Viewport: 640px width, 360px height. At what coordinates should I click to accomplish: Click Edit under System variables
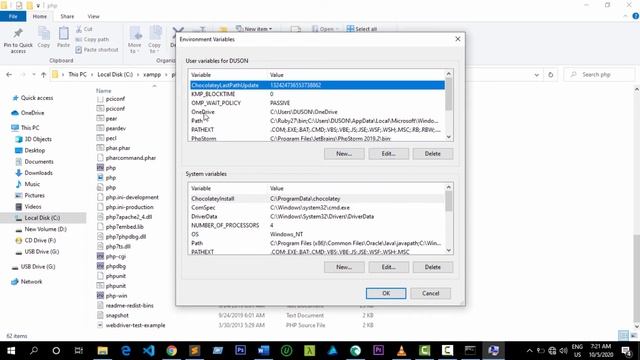[389, 267]
